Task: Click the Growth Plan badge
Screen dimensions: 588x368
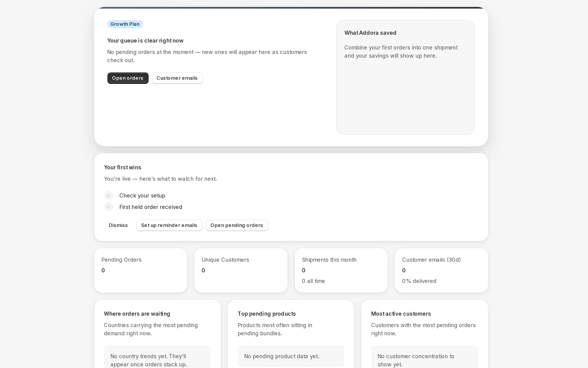Action: tap(125, 24)
